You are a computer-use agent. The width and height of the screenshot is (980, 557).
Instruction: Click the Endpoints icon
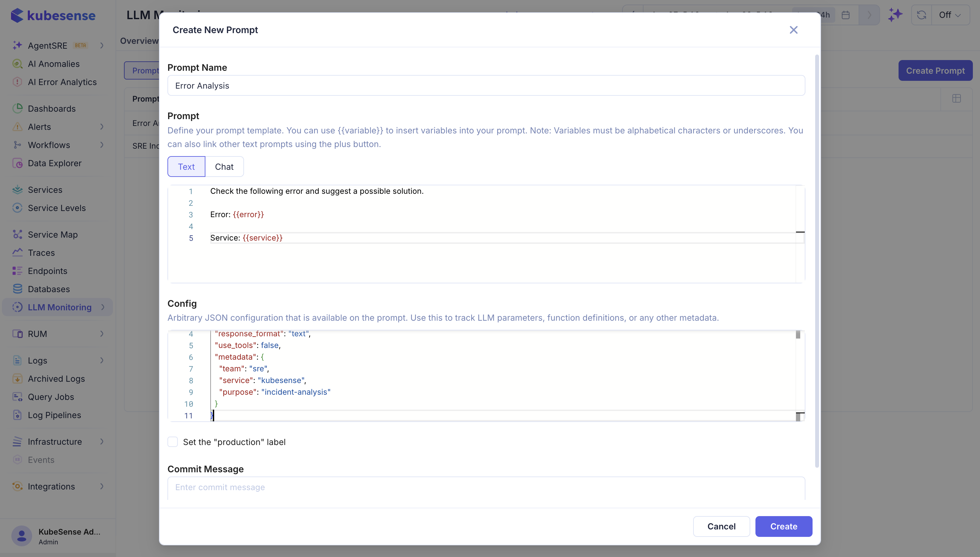[x=17, y=270]
